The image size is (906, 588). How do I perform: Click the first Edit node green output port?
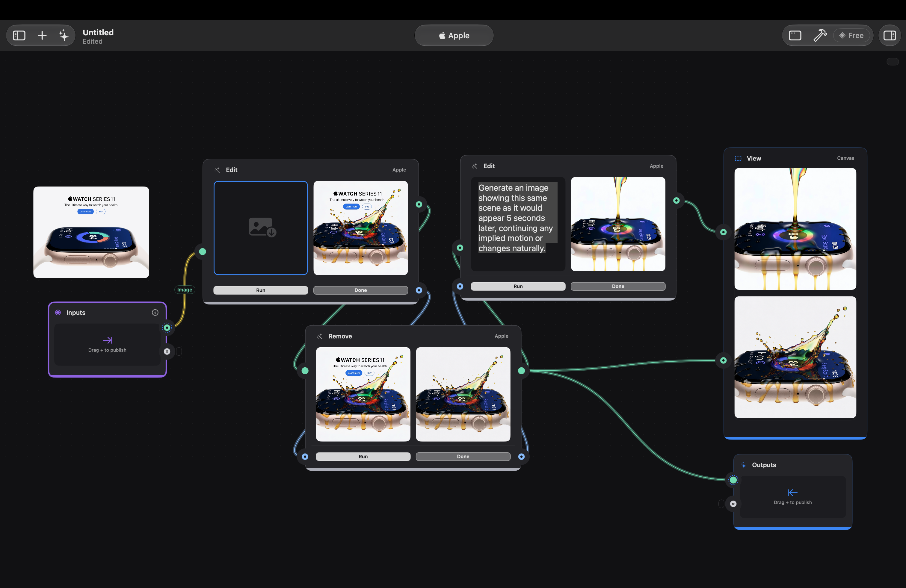click(419, 204)
